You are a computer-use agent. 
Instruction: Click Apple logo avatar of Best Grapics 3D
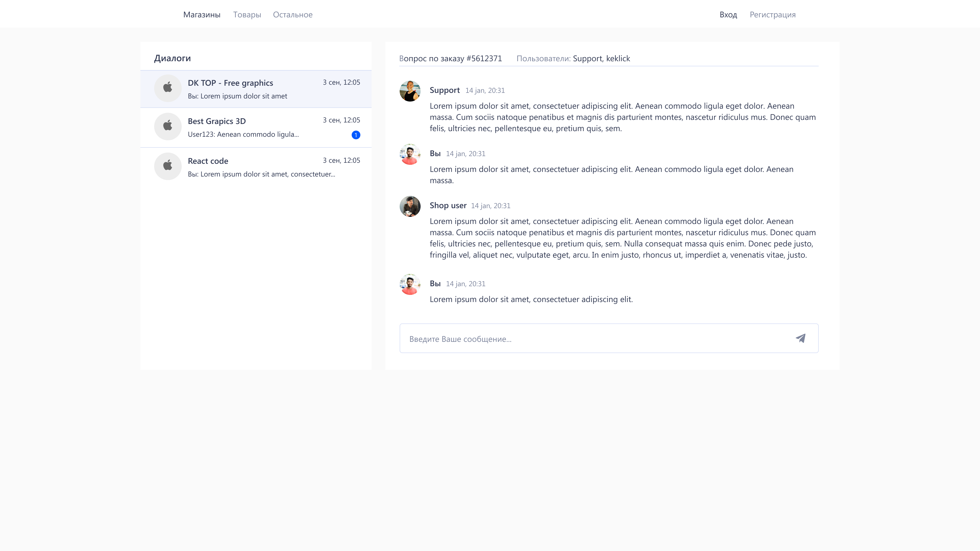click(x=168, y=126)
